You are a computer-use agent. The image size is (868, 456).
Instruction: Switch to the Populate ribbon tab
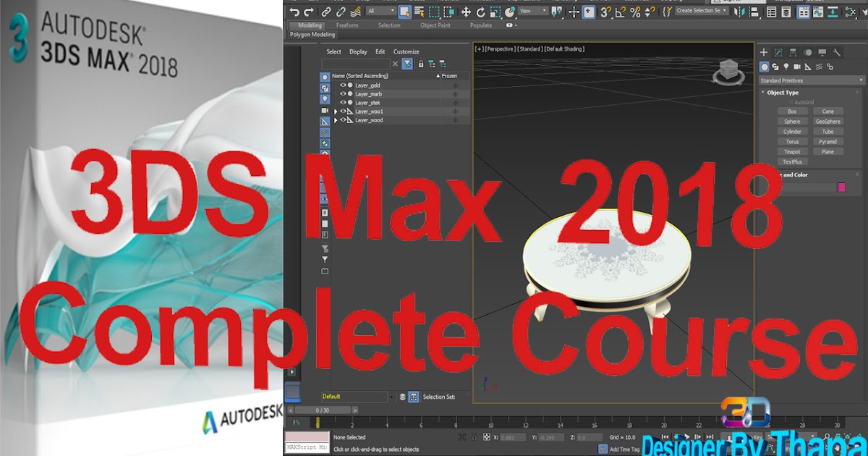[481, 25]
